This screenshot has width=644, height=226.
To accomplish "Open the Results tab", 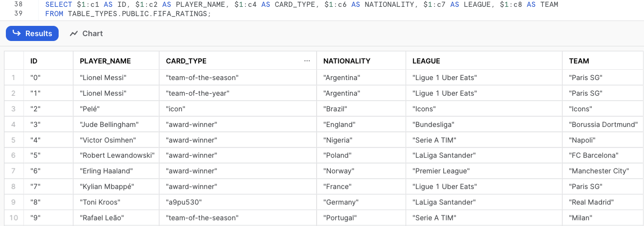I will 32,33.
